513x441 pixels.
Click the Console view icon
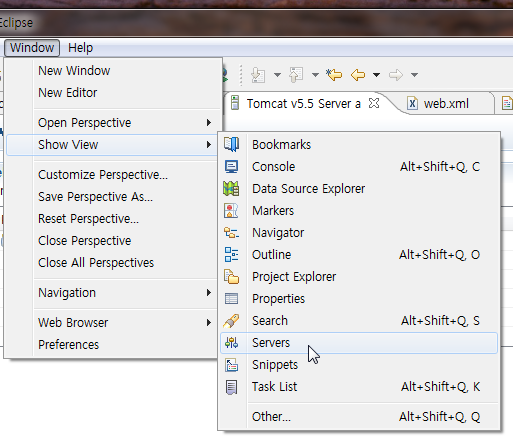point(231,166)
